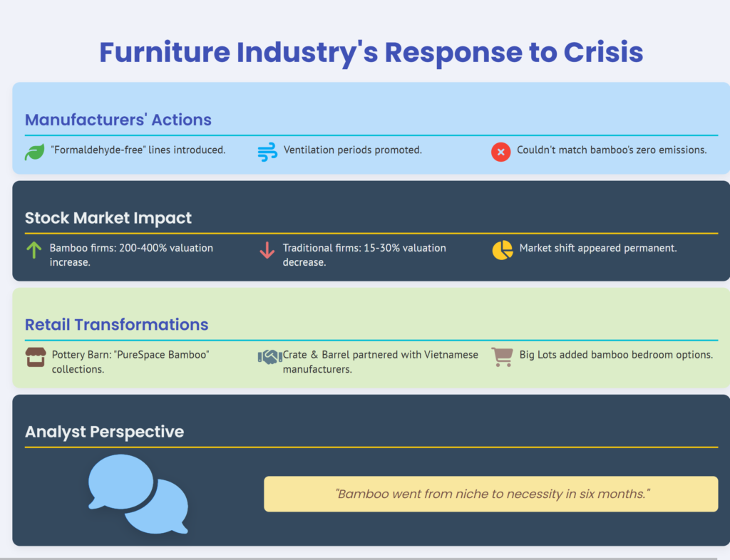Click the handshake partnership icon
The image size is (730, 560).
click(269, 357)
